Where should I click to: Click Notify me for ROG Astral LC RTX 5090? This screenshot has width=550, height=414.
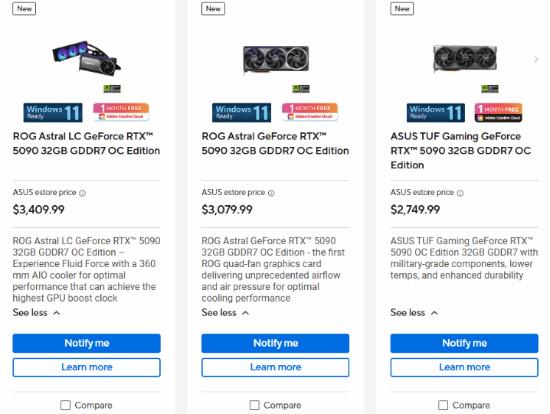click(x=87, y=343)
